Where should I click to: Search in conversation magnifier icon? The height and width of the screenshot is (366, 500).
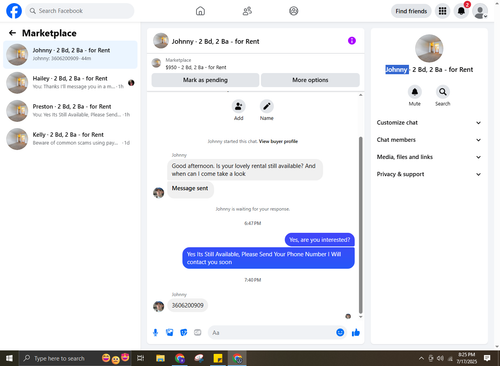pos(443,91)
